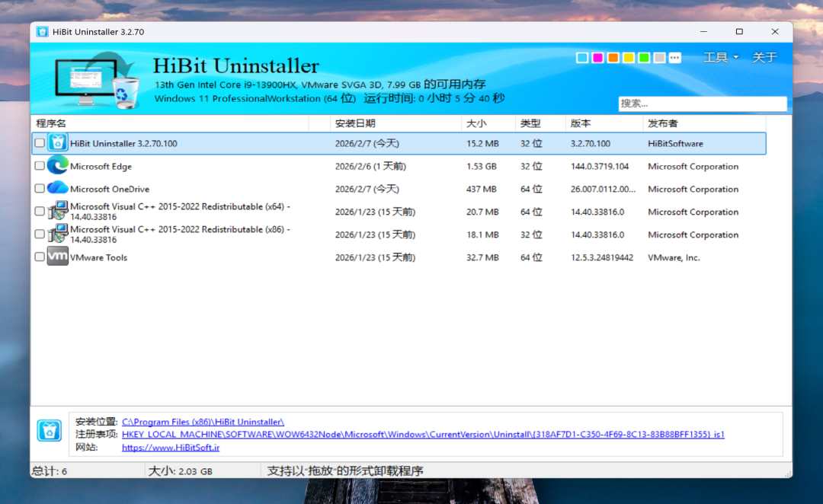Open the 工具 dropdown menu

(x=721, y=57)
